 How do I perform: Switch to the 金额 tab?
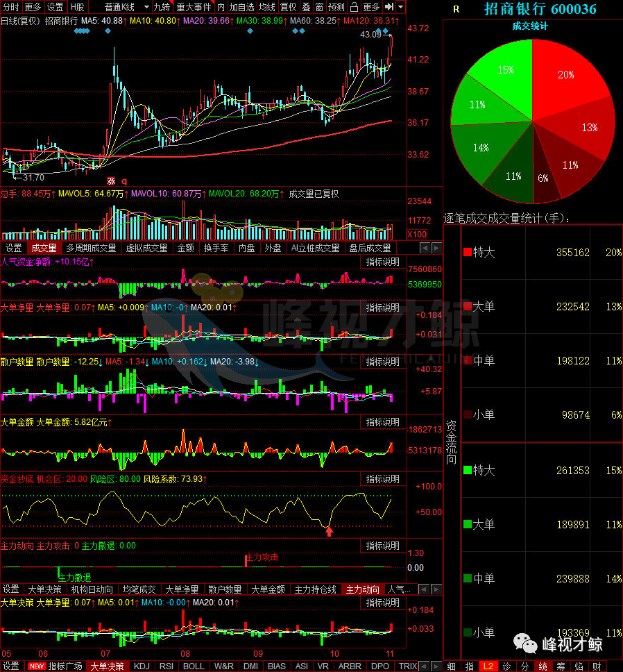pos(185,248)
